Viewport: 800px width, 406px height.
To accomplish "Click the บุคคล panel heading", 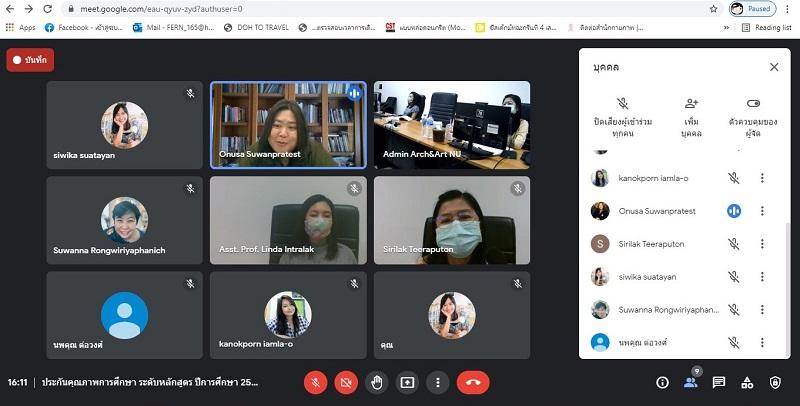I will [x=606, y=67].
